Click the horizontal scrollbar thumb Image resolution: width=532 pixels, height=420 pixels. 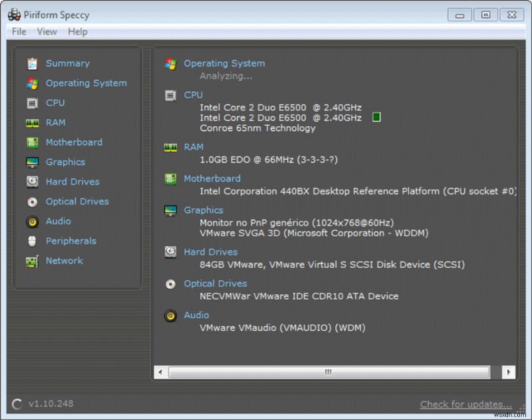pyautogui.click(x=329, y=372)
